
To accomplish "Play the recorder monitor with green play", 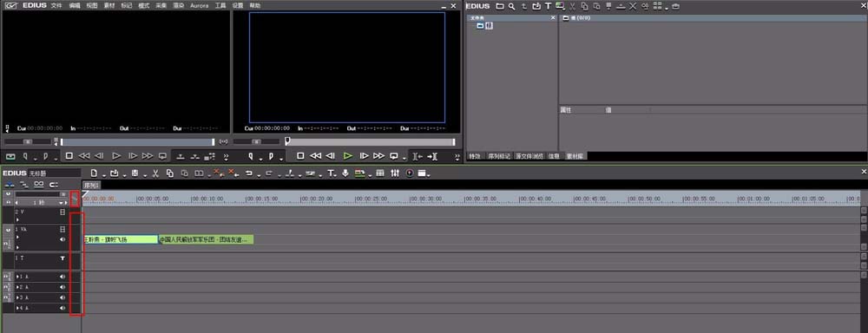I will (348, 157).
